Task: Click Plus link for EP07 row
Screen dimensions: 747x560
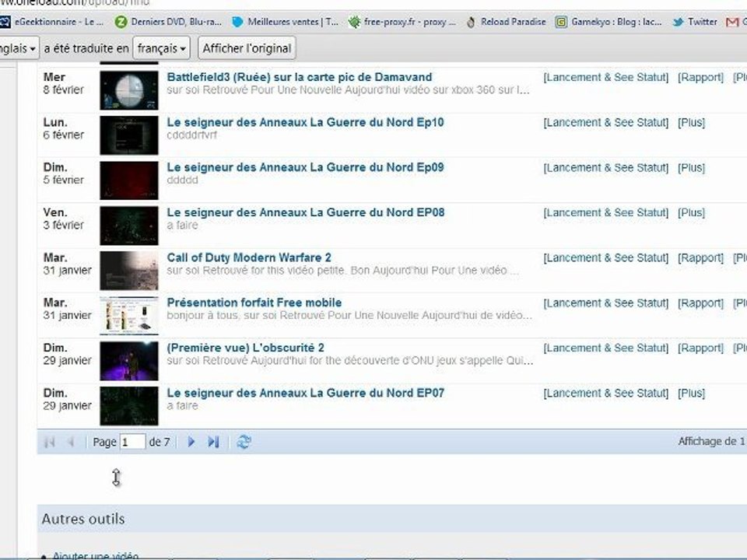Action: coord(691,394)
